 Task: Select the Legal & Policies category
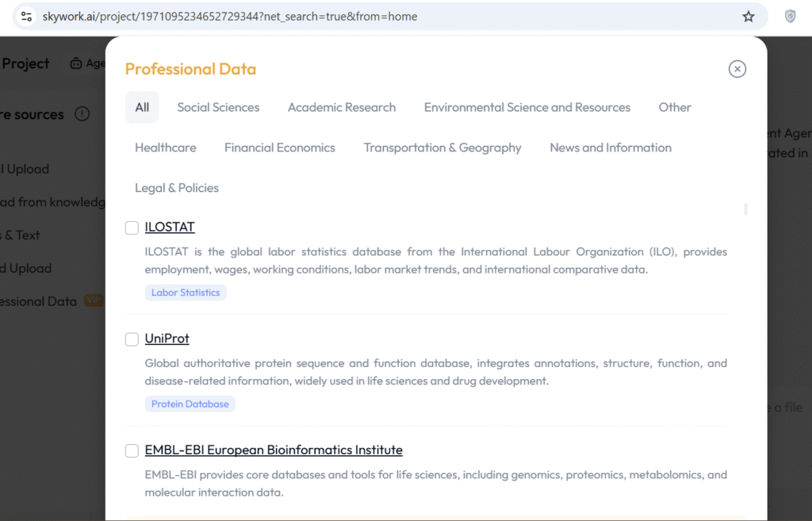(x=176, y=189)
